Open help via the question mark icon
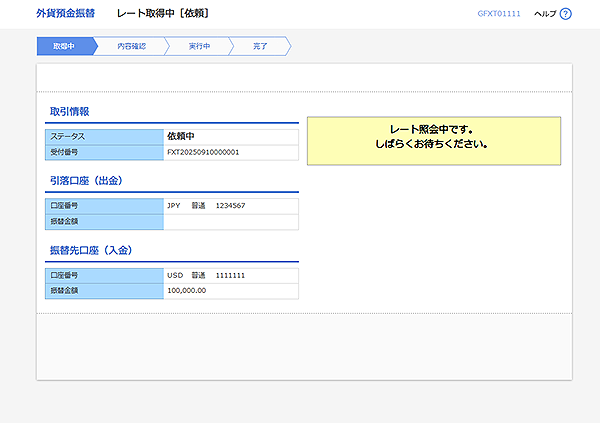This screenshot has width=600, height=423. click(x=565, y=14)
